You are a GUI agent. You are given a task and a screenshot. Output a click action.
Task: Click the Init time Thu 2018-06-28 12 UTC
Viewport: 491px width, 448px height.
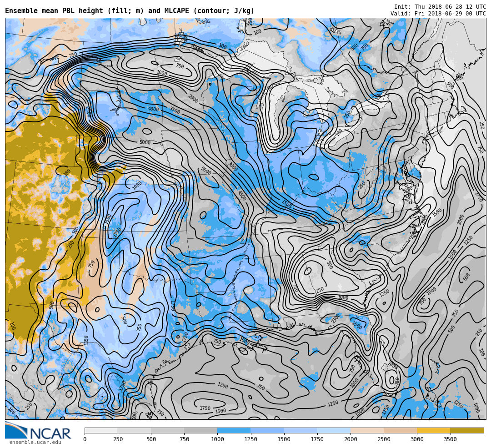(440, 7)
